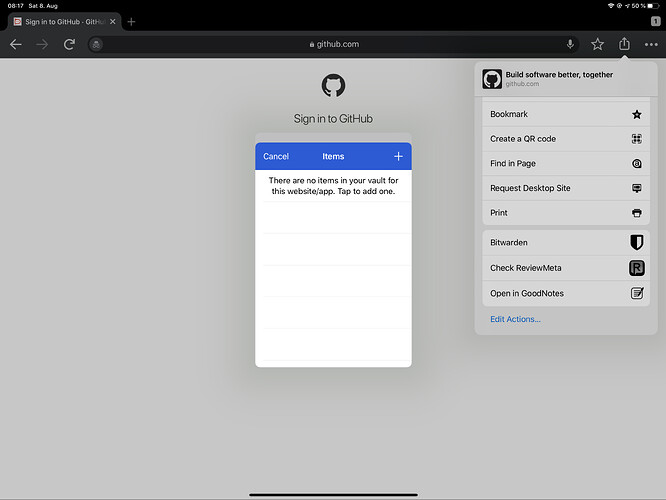Bookmark page with the toolbar star

point(597,44)
